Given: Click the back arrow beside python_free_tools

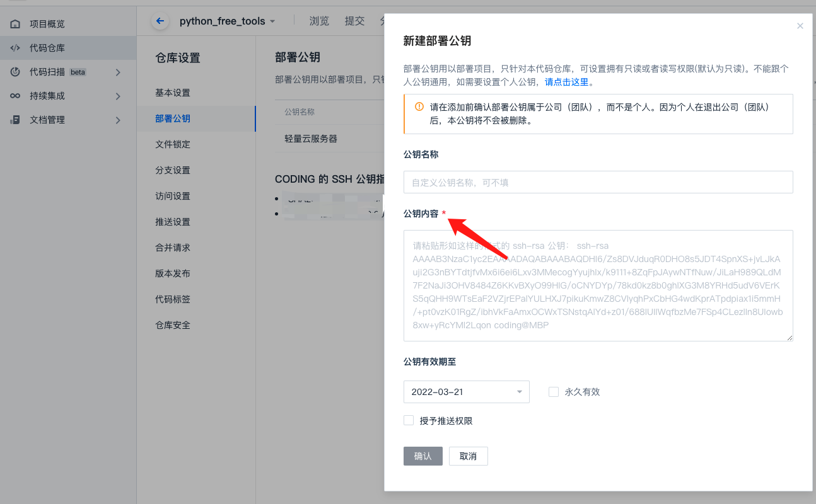Looking at the screenshot, I should (160, 21).
